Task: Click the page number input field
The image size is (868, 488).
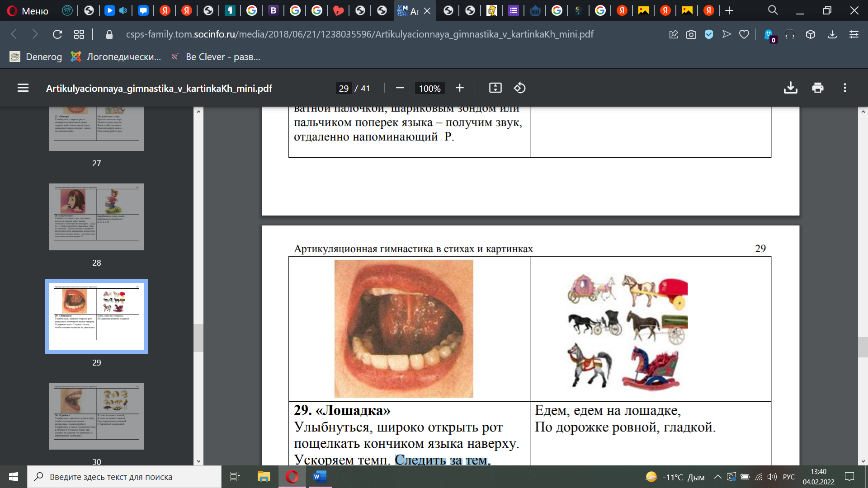Action: click(x=344, y=89)
